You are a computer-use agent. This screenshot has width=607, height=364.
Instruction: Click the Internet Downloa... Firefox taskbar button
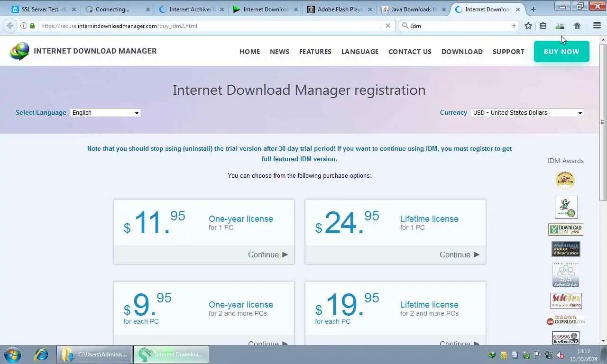(x=171, y=355)
